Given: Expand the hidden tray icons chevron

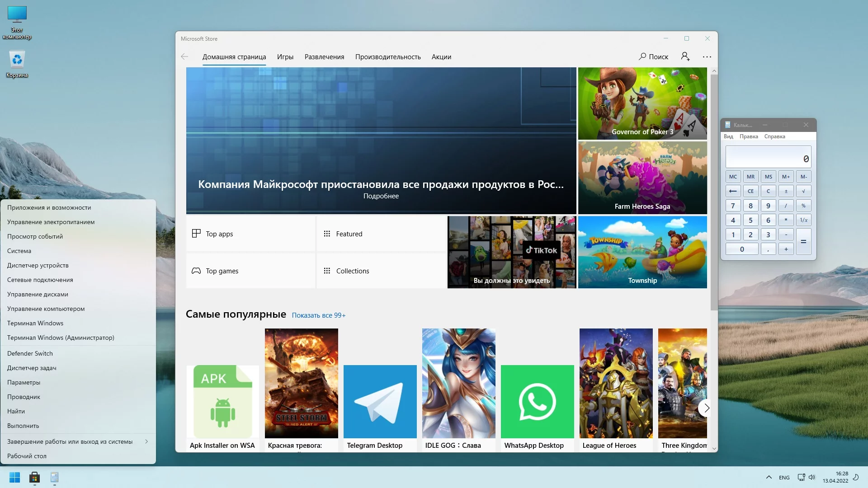Looking at the screenshot, I should (x=769, y=477).
